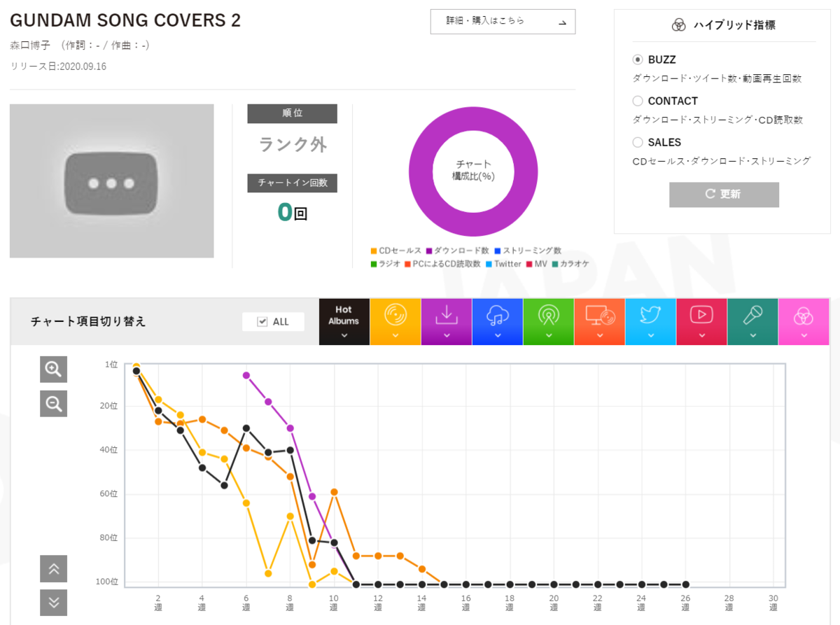Click the ラジオ legend item
Screen dimensions: 840x625
pyautogui.click(x=385, y=264)
